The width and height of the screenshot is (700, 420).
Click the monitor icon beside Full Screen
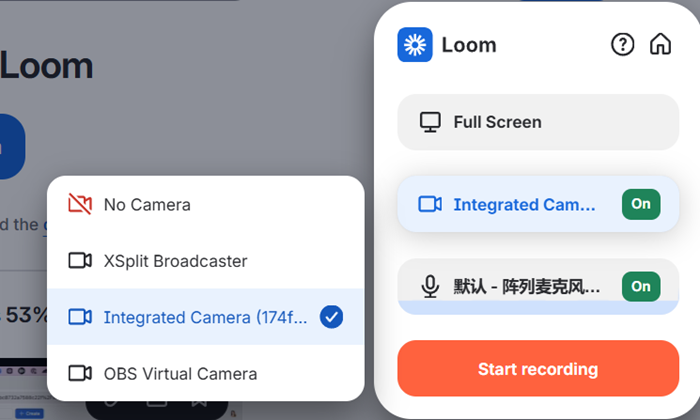(x=430, y=122)
